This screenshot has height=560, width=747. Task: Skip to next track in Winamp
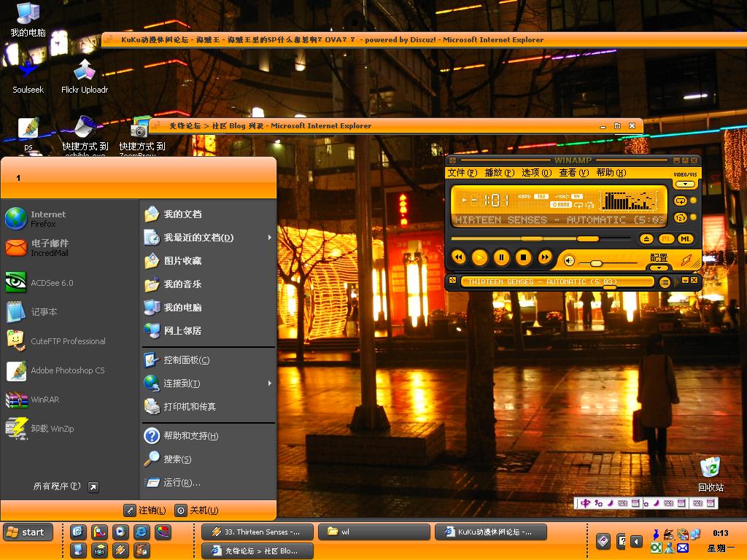(544, 257)
